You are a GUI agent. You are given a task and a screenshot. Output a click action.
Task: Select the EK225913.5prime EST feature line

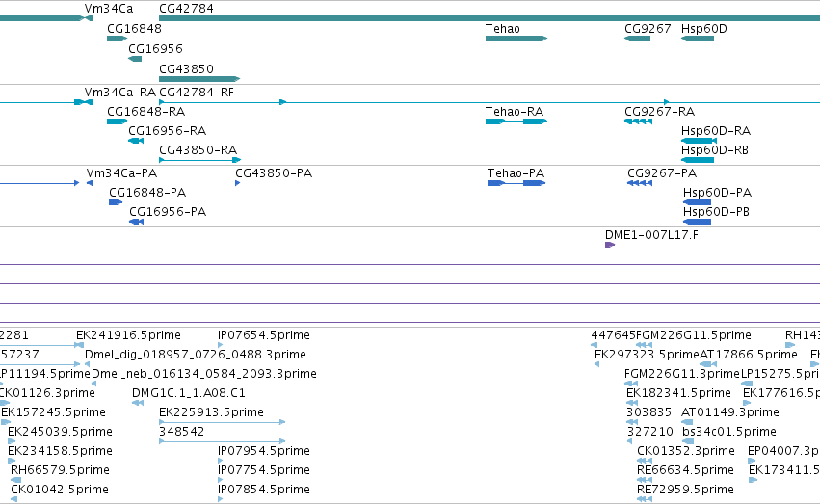[223, 422]
